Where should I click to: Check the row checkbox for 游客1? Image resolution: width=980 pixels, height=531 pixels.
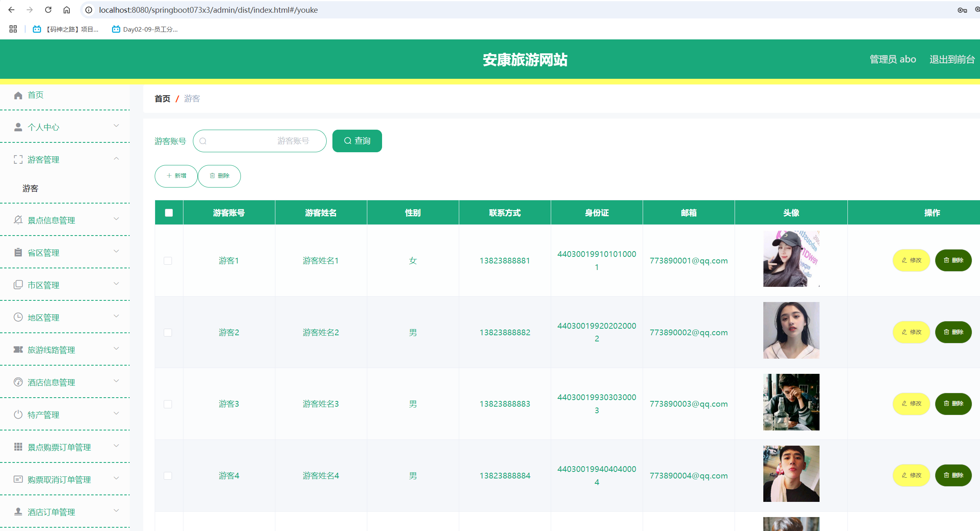pos(168,260)
